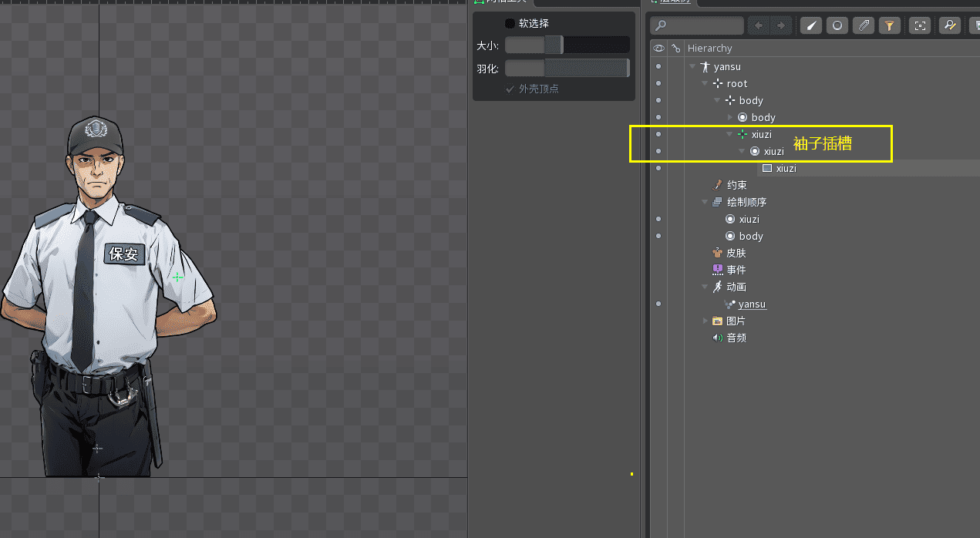Collapse the 绘制顺序 draw order node
Screen dimensions: 980x538
705,202
